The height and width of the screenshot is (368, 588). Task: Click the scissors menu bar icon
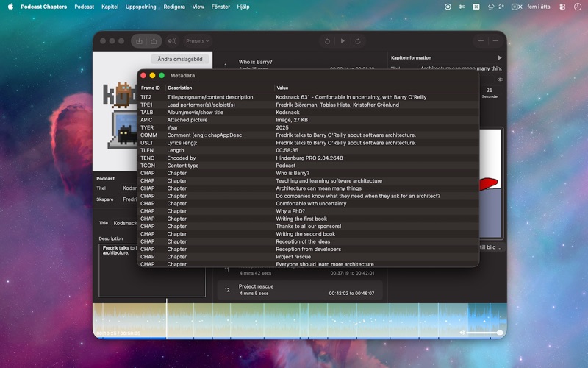[x=462, y=7]
